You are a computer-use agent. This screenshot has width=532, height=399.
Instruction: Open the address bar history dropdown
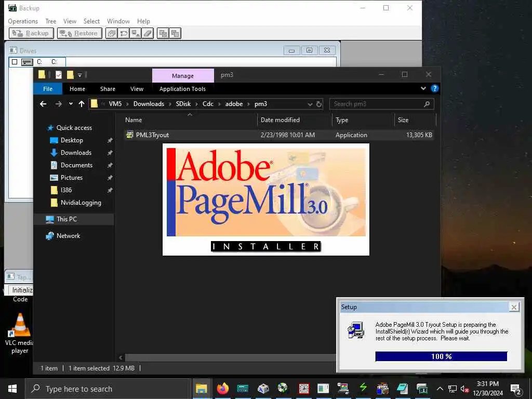coord(310,104)
